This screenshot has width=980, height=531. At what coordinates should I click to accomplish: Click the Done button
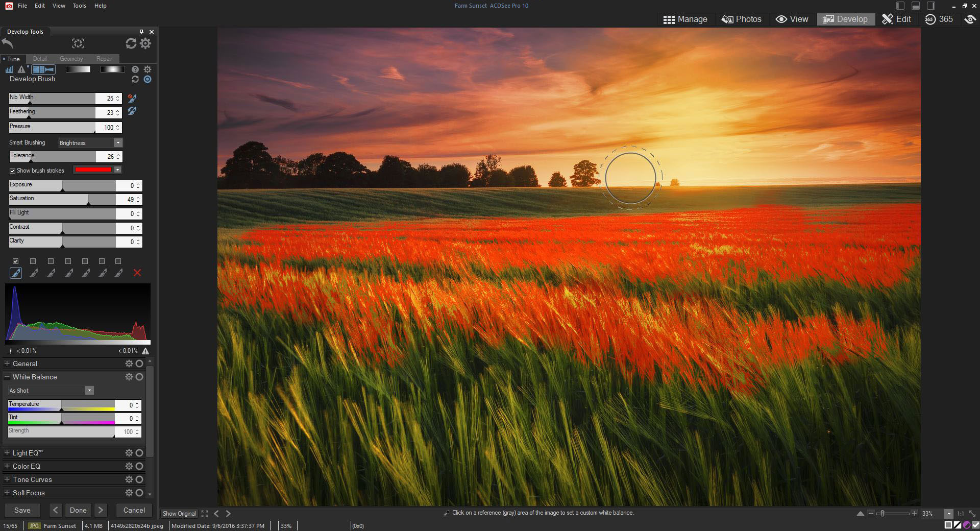tap(78, 510)
